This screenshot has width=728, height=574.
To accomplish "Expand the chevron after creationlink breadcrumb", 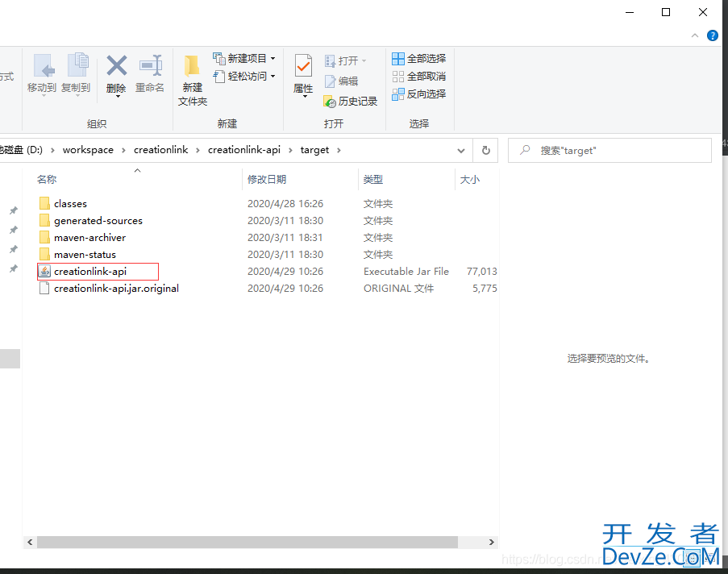I will [x=198, y=151].
